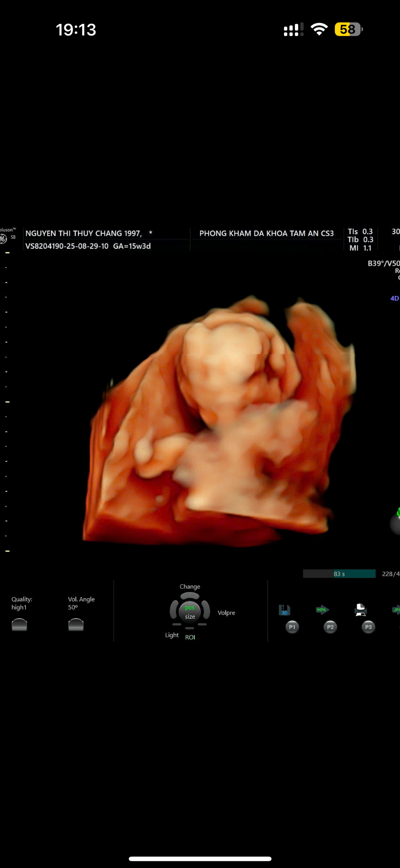Image resolution: width=400 pixels, height=868 pixels.
Task: Select the green ROI option
Action: pyautogui.click(x=190, y=637)
